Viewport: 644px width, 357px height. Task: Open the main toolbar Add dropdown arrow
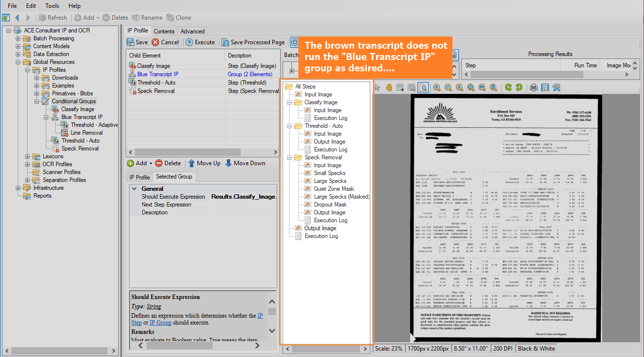click(x=98, y=18)
